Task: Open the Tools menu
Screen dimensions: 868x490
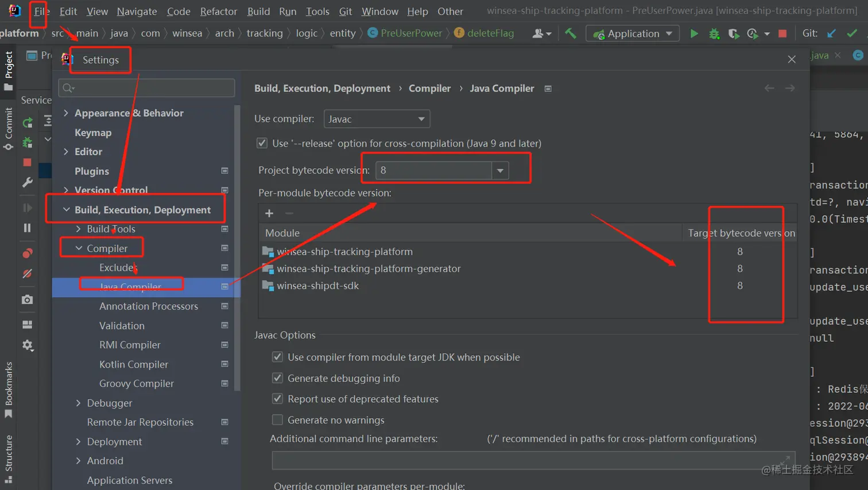Action: click(317, 11)
